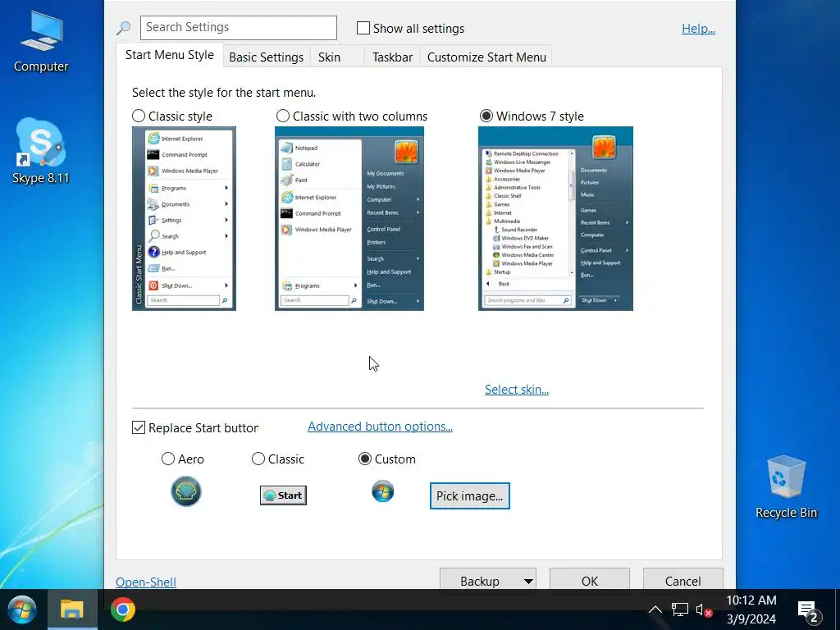
Task: Open the Help... link
Action: [698, 29]
